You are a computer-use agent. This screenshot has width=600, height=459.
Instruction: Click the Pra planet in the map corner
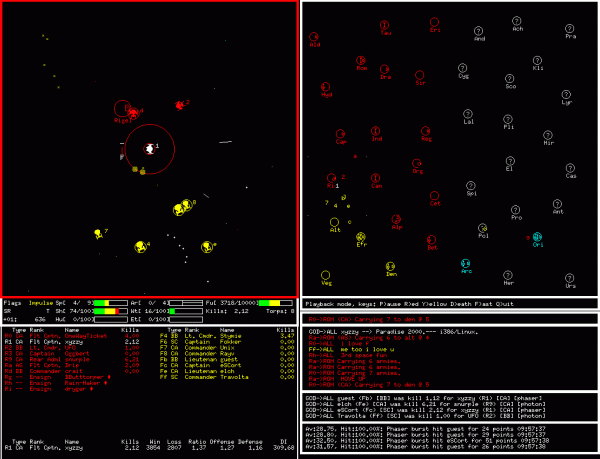(x=571, y=31)
